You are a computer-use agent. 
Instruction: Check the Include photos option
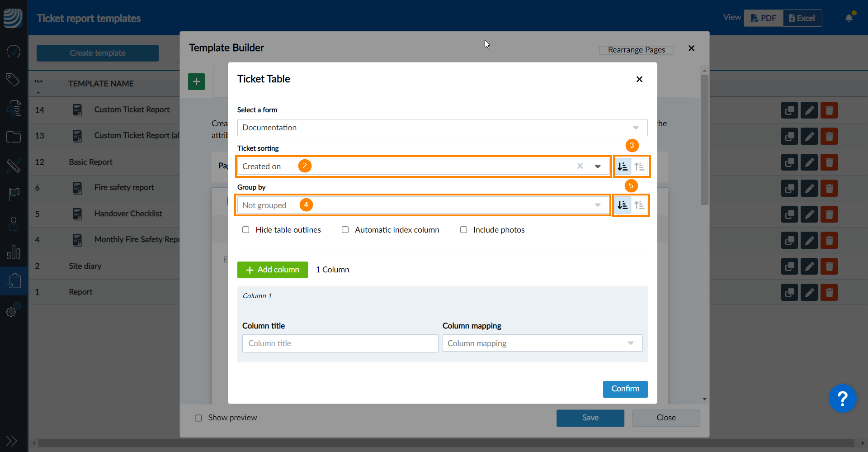pos(464,230)
